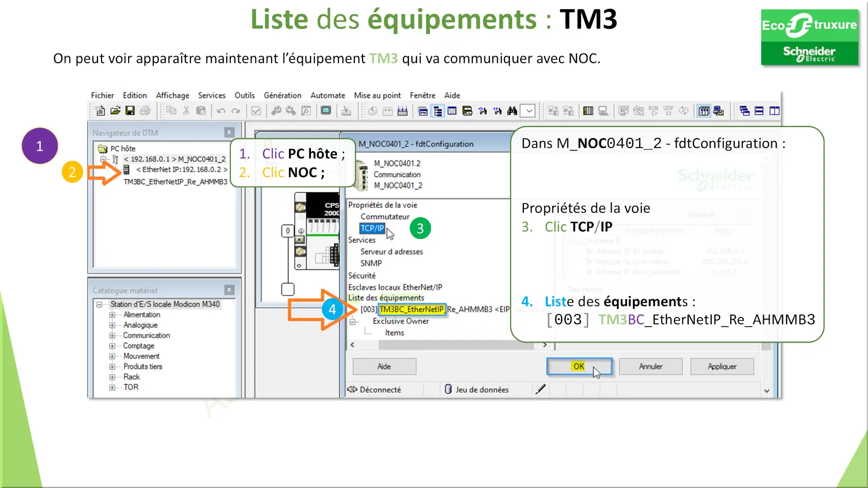Open the dropdown next to the binoculars
This screenshot has height=488, width=868.
point(529,111)
